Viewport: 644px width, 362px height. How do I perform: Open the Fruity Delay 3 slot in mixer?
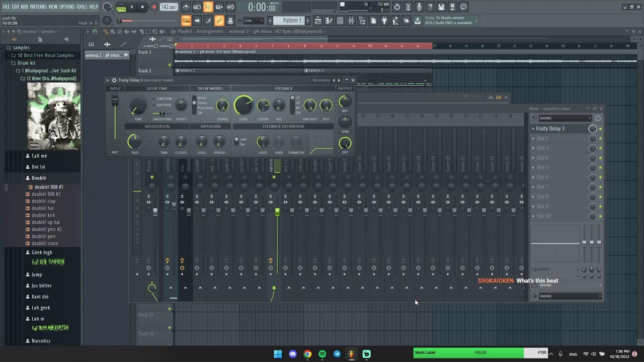(x=560, y=129)
